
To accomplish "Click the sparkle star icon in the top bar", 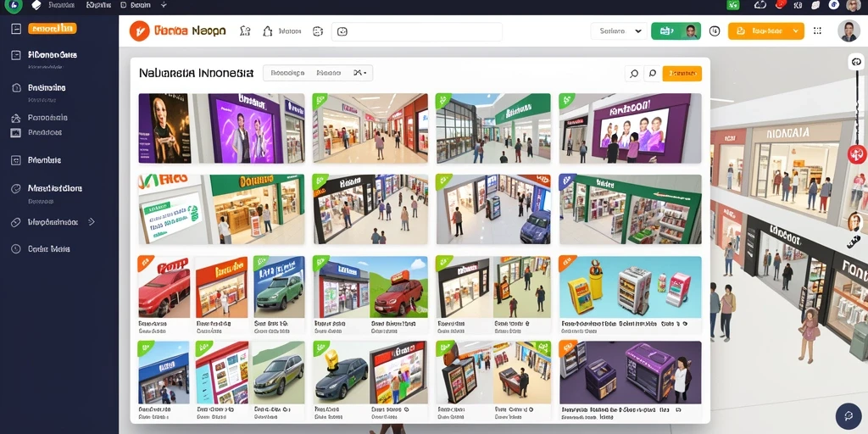I will 164,5.
